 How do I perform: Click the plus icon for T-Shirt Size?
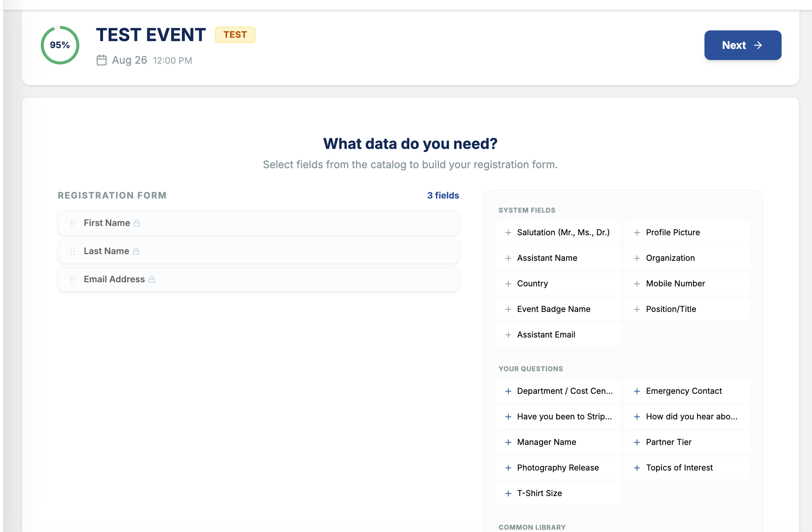click(508, 493)
